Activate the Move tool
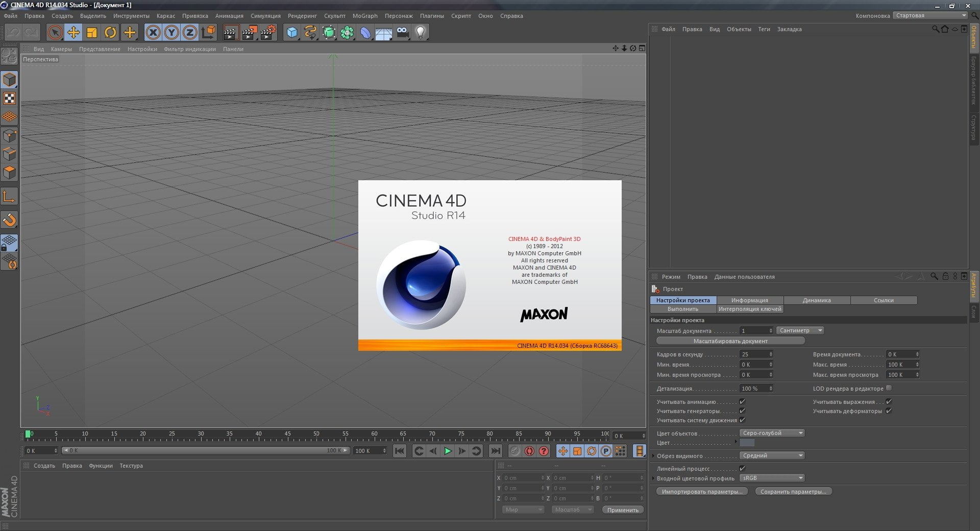This screenshot has height=531, width=980. pos(73,33)
